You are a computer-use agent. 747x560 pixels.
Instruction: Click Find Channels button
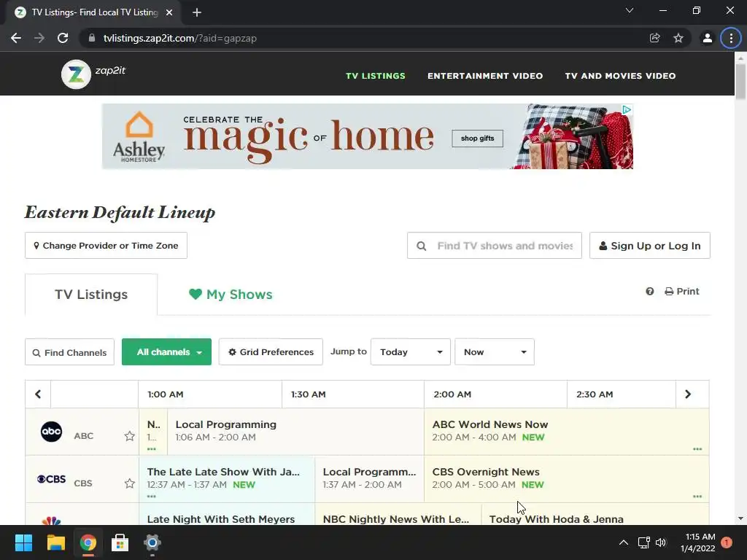(69, 352)
